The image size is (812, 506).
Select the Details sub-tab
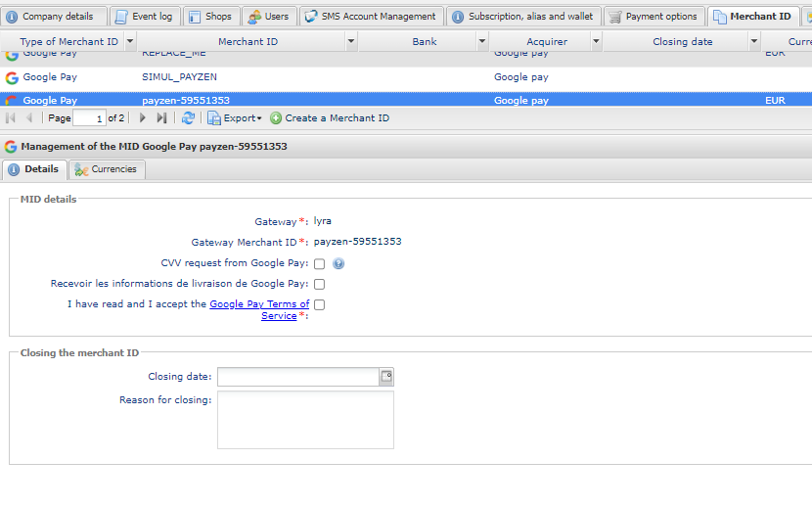(x=34, y=169)
